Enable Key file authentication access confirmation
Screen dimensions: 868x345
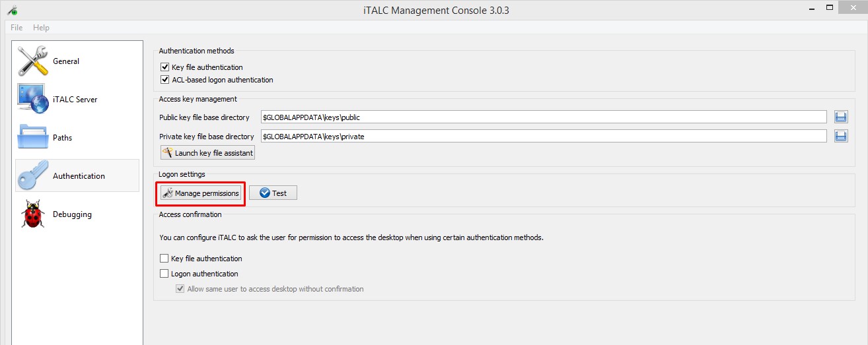click(164, 259)
